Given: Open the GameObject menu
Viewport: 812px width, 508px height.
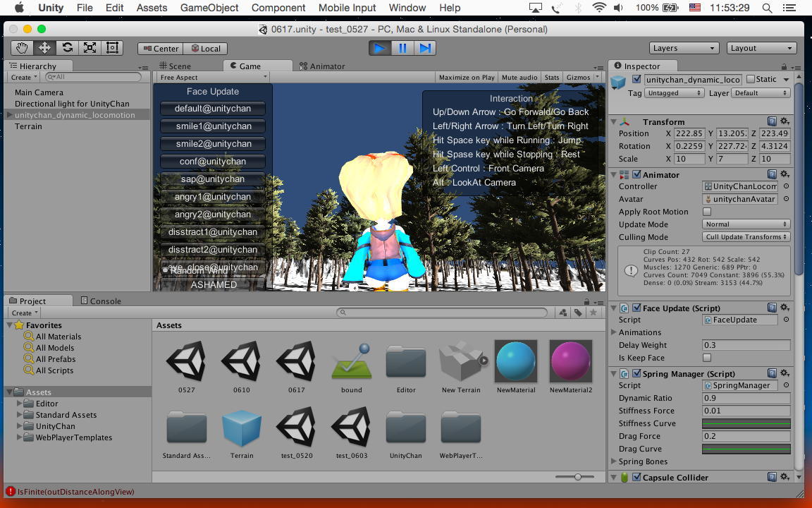Looking at the screenshot, I should (x=209, y=8).
